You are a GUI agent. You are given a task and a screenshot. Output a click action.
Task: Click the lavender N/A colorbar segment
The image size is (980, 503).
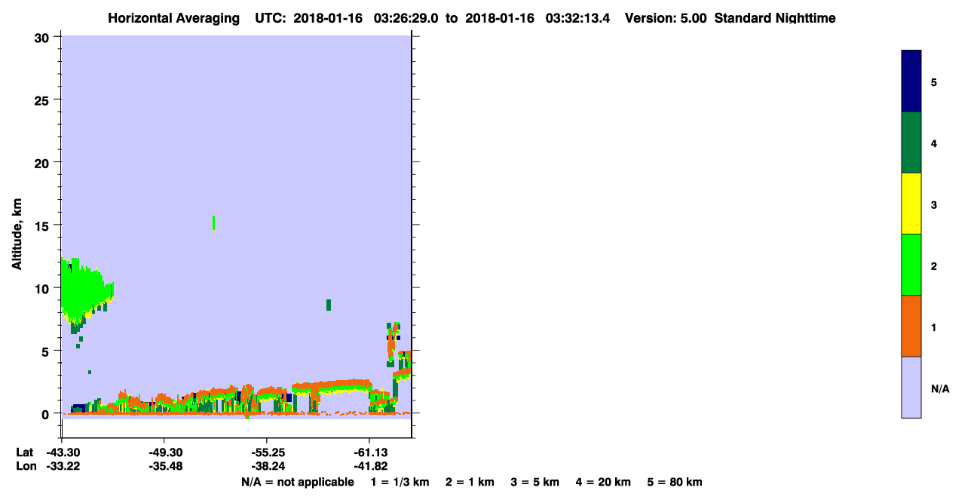911,387
